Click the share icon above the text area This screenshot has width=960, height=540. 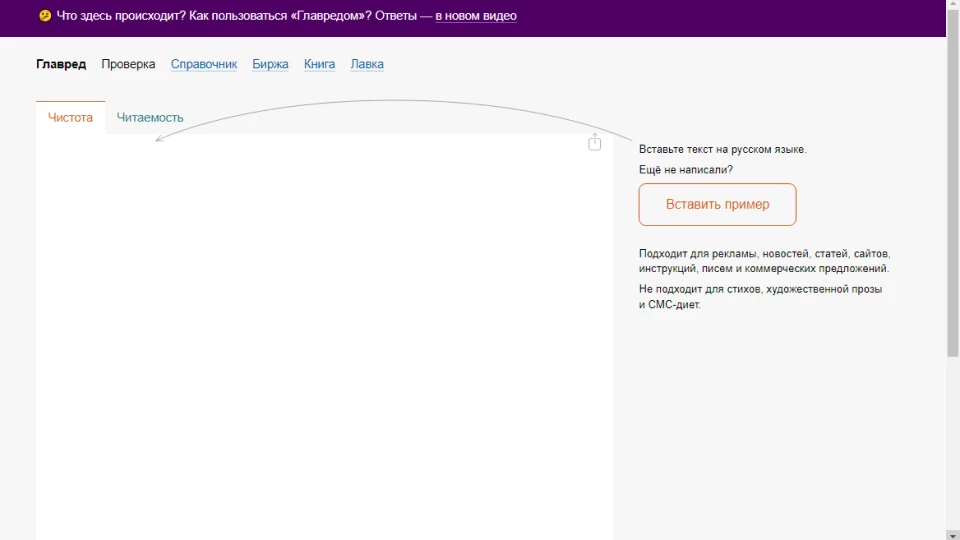click(x=594, y=142)
